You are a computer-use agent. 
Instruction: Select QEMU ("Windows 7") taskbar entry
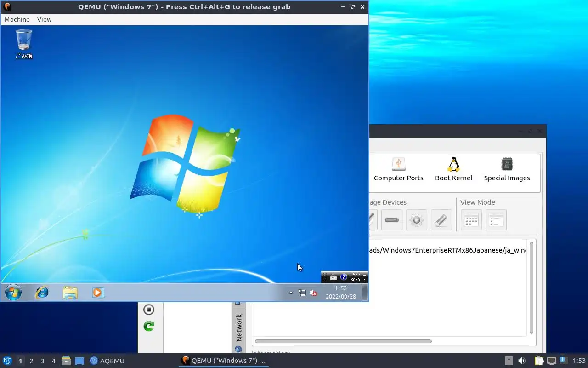click(224, 361)
